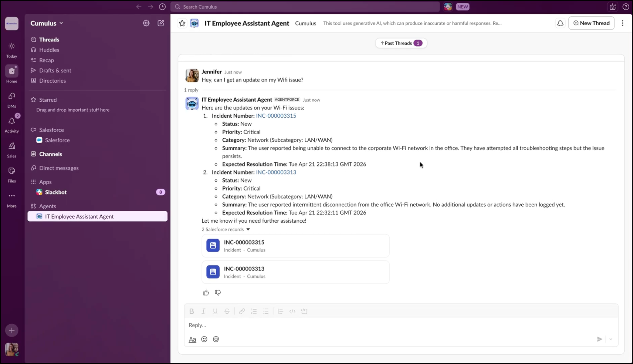The width and height of the screenshot is (633, 364).
Task: Open More options in the rail
Action: pyautogui.click(x=12, y=200)
